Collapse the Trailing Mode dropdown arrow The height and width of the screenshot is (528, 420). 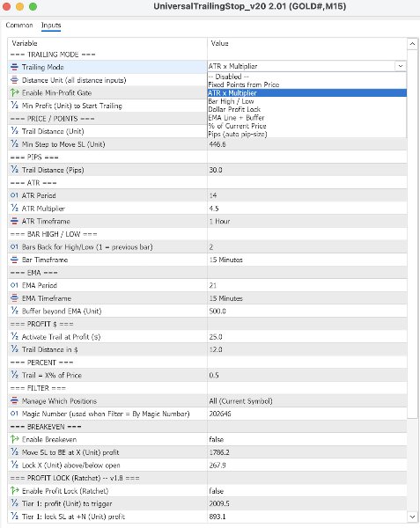[x=401, y=66]
